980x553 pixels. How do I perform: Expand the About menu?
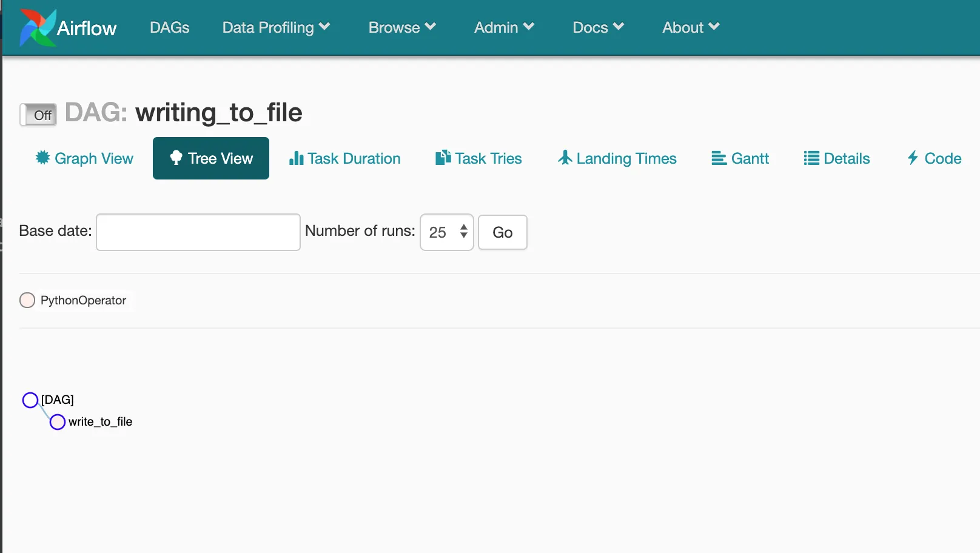pyautogui.click(x=691, y=27)
